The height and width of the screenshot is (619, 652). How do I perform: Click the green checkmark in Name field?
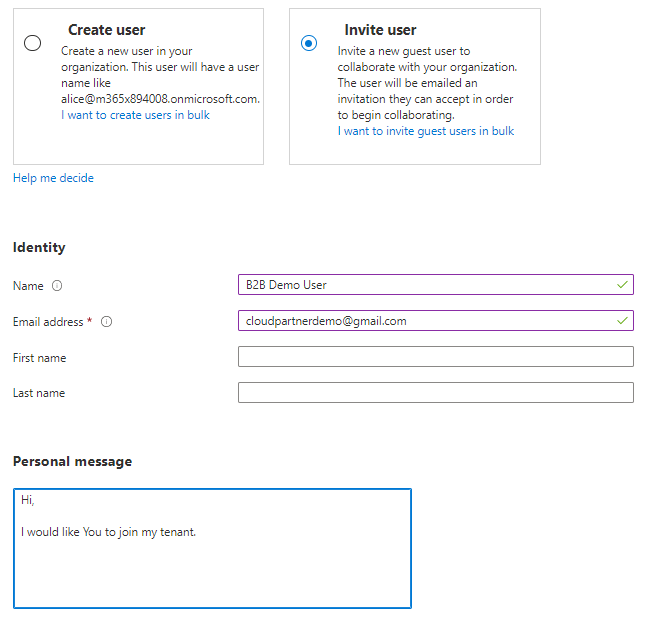tap(623, 285)
